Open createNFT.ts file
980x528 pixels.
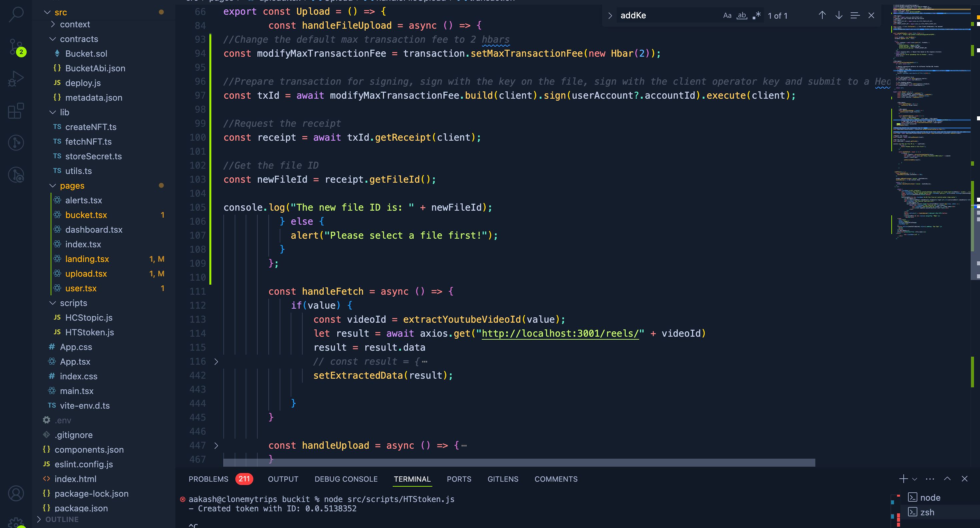pos(91,127)
